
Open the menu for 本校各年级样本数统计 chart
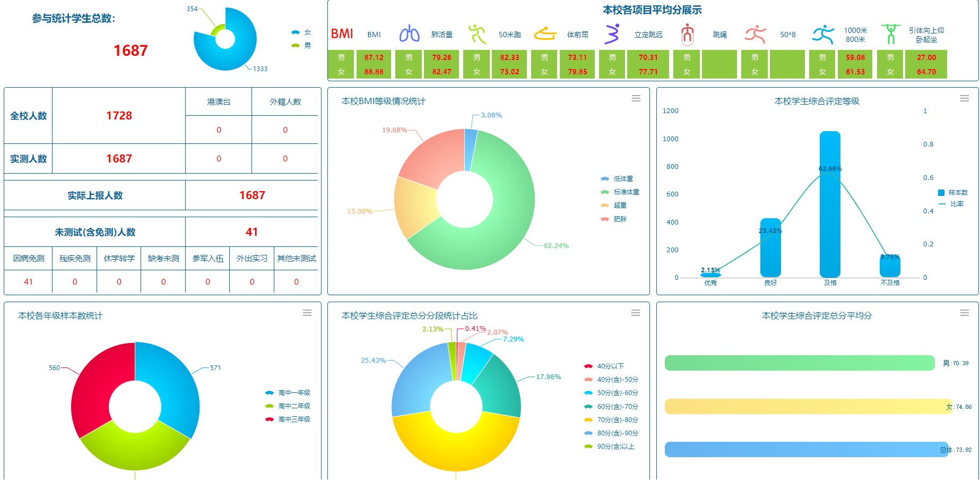coord(307,313)
